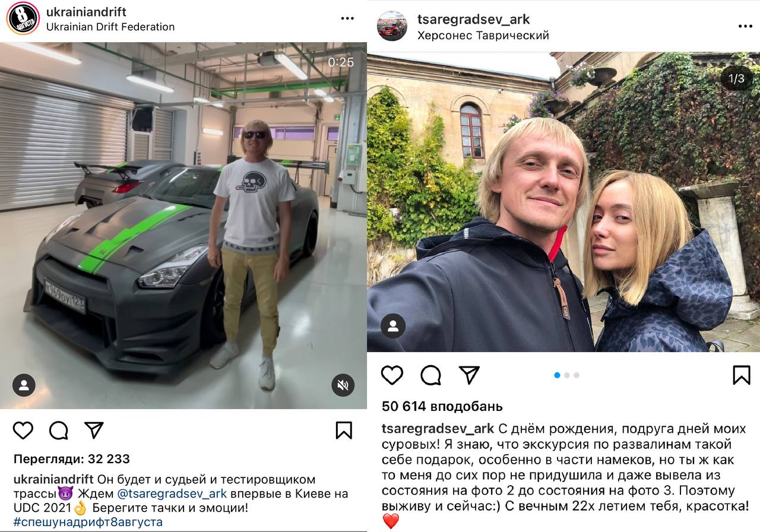View the list of 50 614 likes
Image resolution: width=760 pixels, height=532 pixels.
coord(442,407)
